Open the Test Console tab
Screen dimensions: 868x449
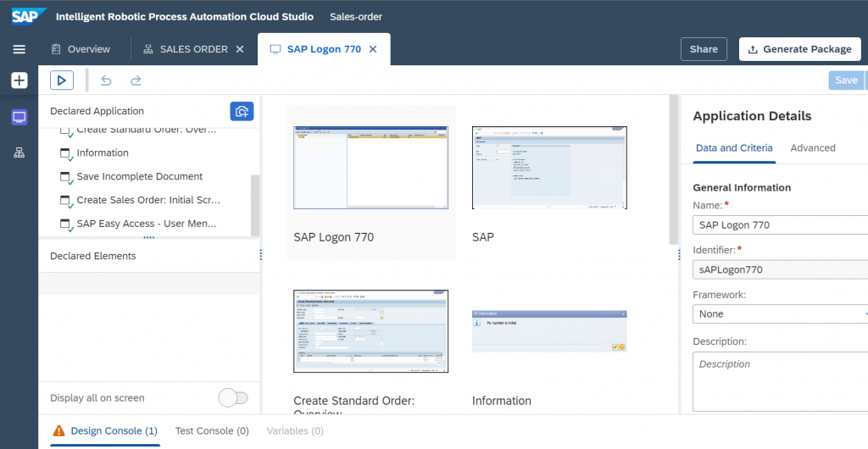pyautogui.click(x=212, y=430)
